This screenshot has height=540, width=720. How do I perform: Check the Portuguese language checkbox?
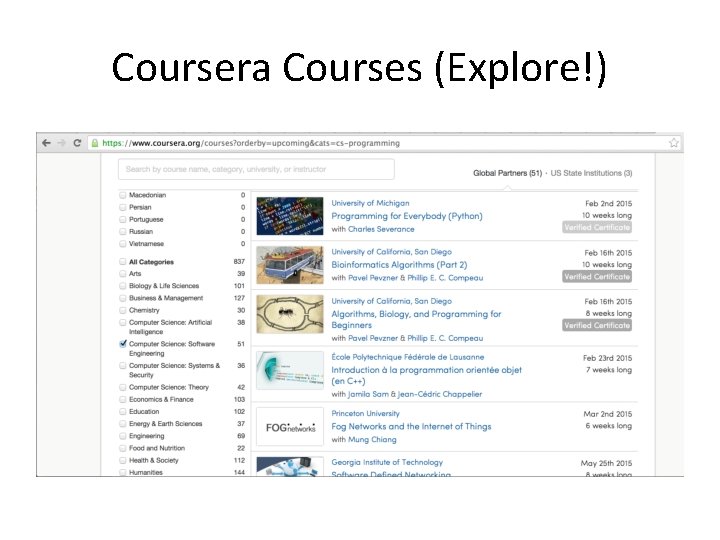(123, 219)
